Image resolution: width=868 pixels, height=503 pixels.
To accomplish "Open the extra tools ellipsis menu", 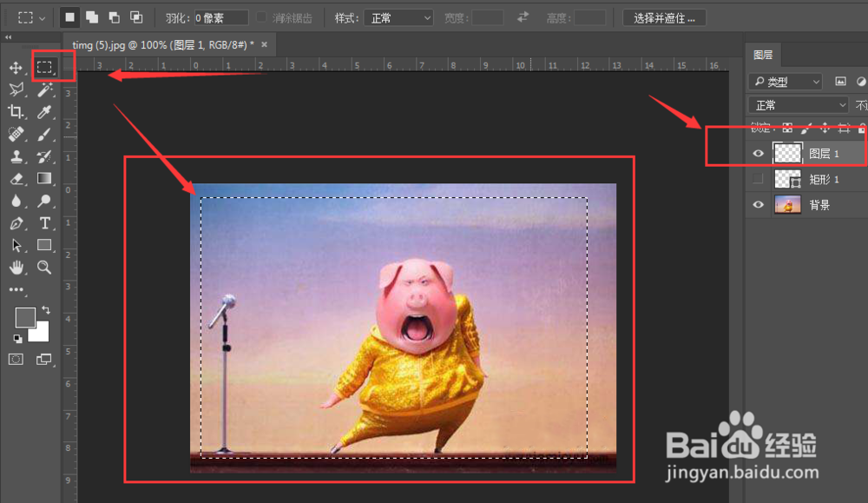I will [16, 289].
